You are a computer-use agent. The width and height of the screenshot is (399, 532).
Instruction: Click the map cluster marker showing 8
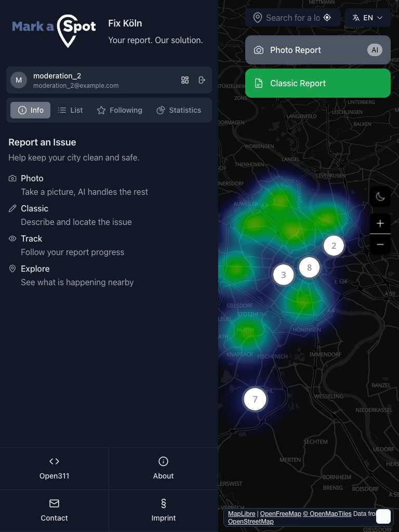pos(309,268)
